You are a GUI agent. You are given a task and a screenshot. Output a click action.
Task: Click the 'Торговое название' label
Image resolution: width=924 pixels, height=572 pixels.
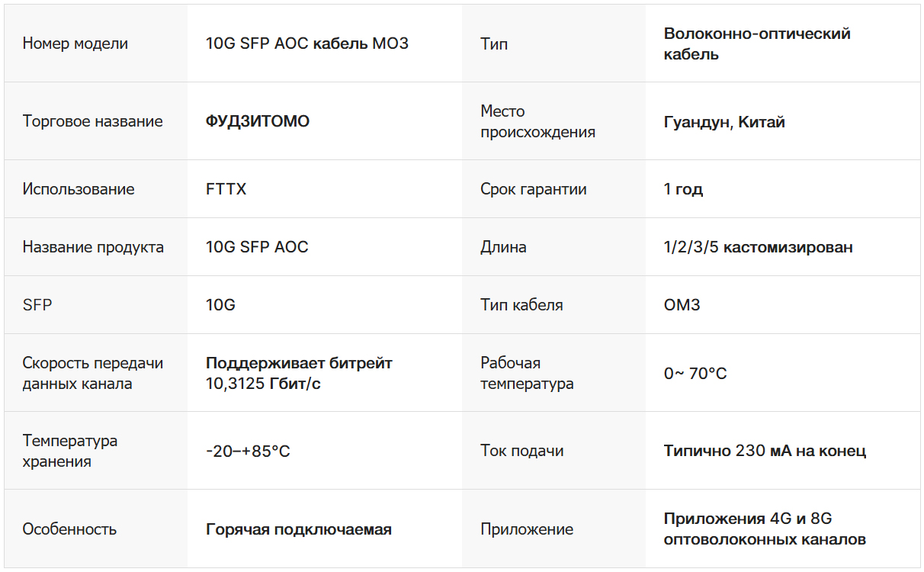[92, 121]
